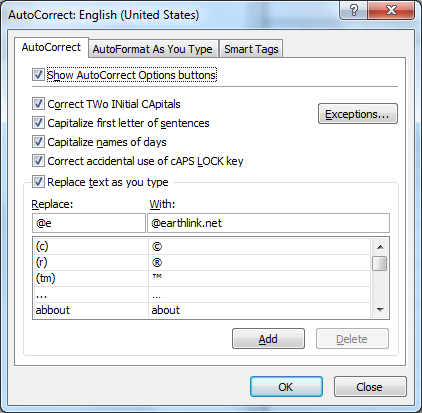Image resolution: width=422 pixels, height=413 pixels.
Task: Select the (r) entry in list
Action: pos(202,262)
